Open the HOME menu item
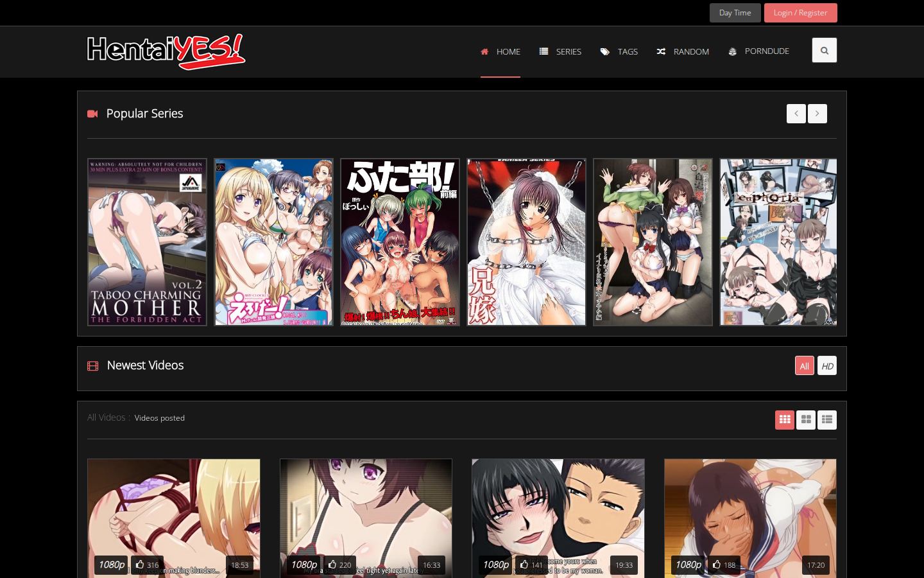Image resolution: width=924 pixels, height=578 pixels. pyautogui.click(x=501, y=51)
